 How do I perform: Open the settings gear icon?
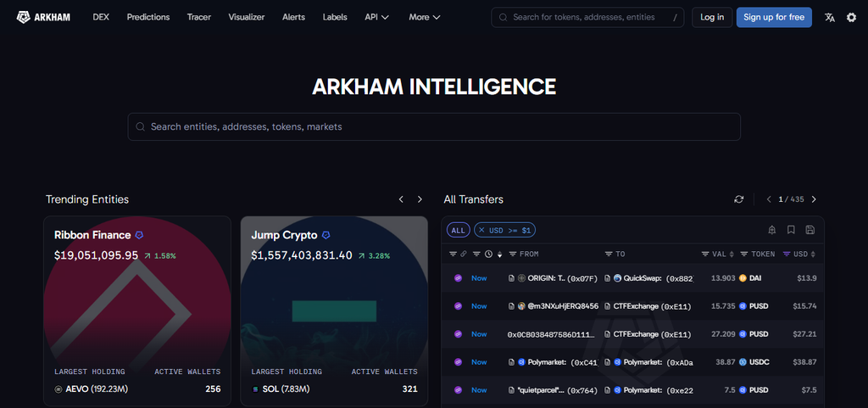(851, 17)
